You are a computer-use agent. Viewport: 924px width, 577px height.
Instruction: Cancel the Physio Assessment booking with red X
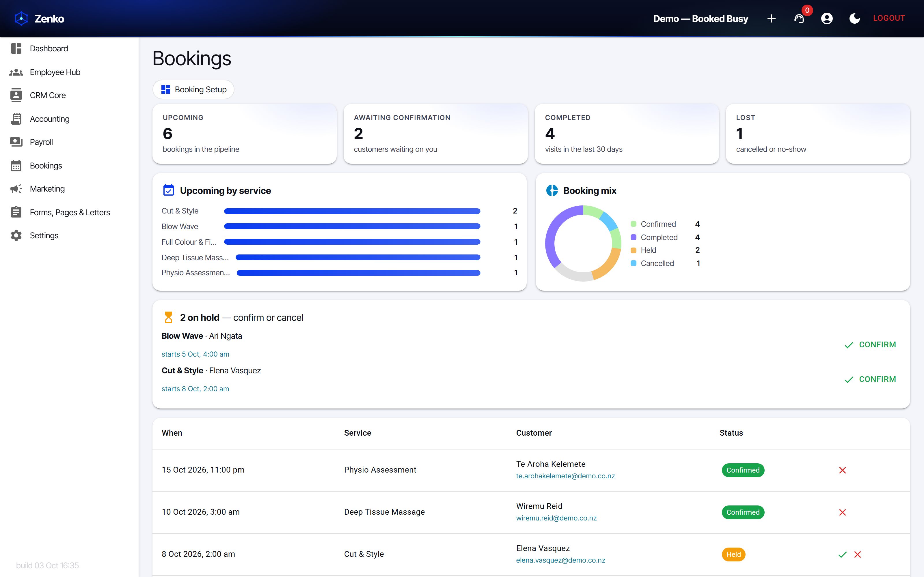coord(842,470)
